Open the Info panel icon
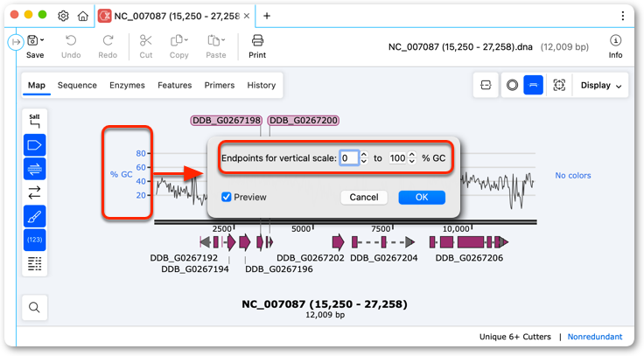This screenshot has height=356, width=644. (615, 40)
